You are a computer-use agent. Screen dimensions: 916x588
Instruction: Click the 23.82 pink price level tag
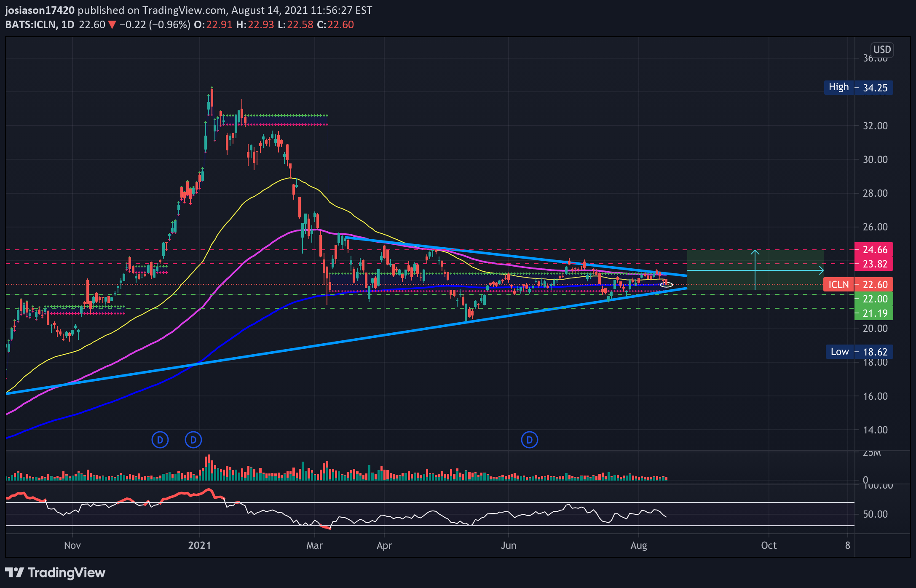pos(874,264)
